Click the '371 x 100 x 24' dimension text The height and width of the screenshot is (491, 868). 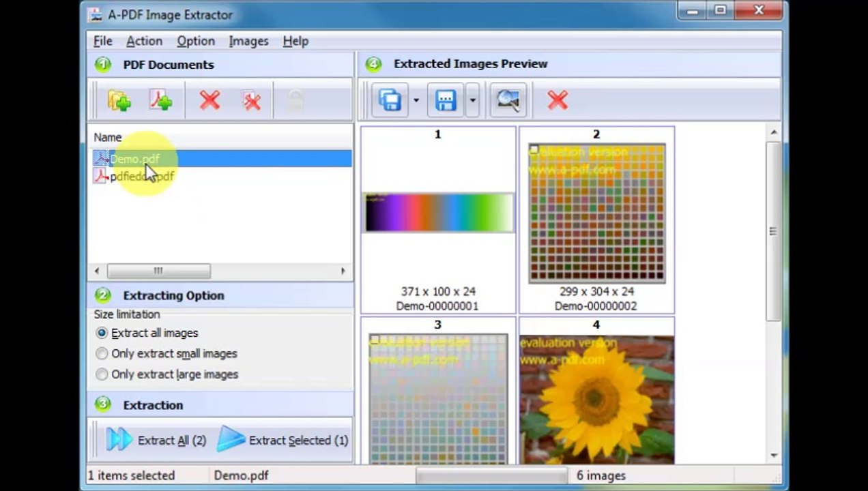[x=438, y=291]
